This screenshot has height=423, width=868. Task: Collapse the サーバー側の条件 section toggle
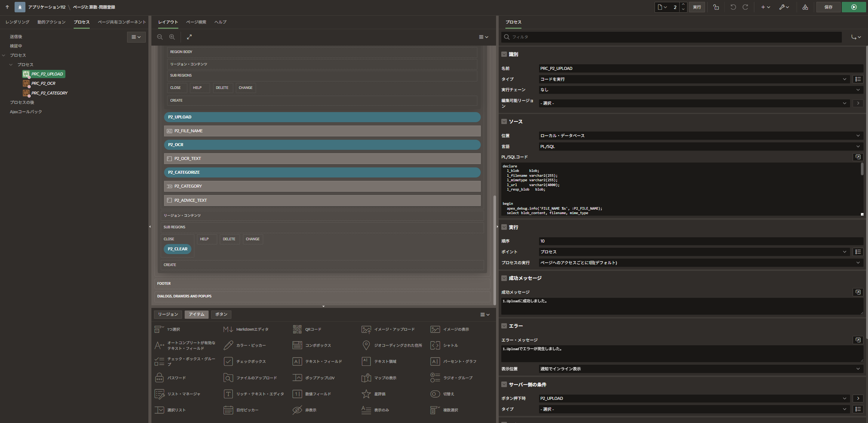pos(504,385)
